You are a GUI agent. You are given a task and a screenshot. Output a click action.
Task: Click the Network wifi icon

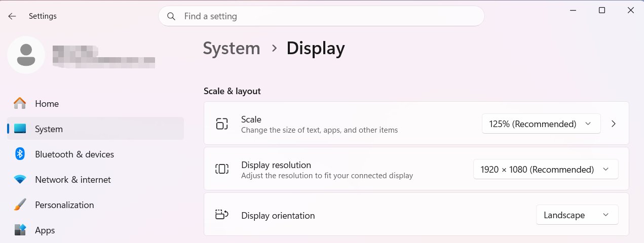[20, 179]
